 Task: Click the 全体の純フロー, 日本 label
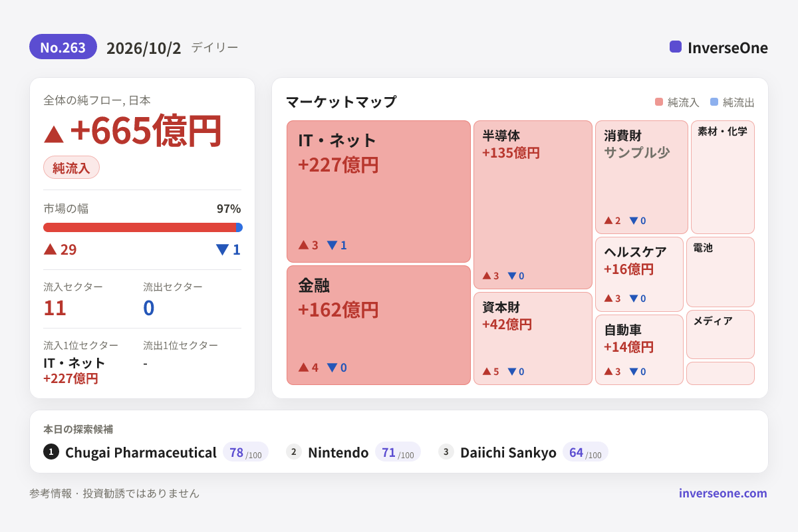pyautogui.click(x=97, y=100)
